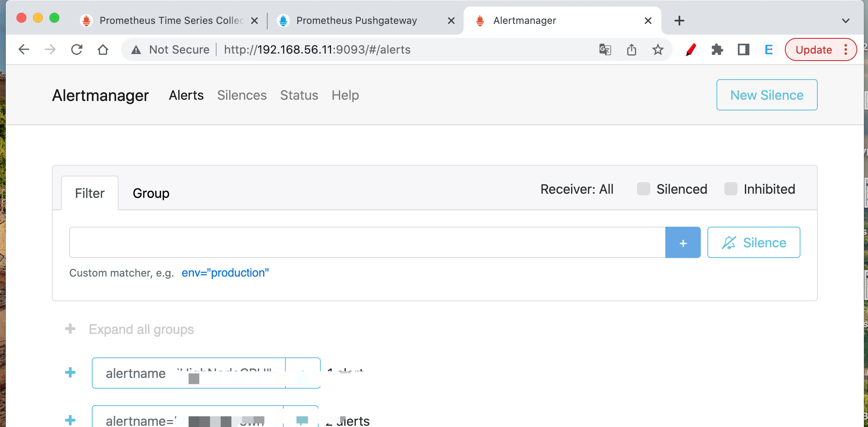Screen dimensions: 868x427
Task: Click the Not Secure warning icon
Action: point(136,50)
